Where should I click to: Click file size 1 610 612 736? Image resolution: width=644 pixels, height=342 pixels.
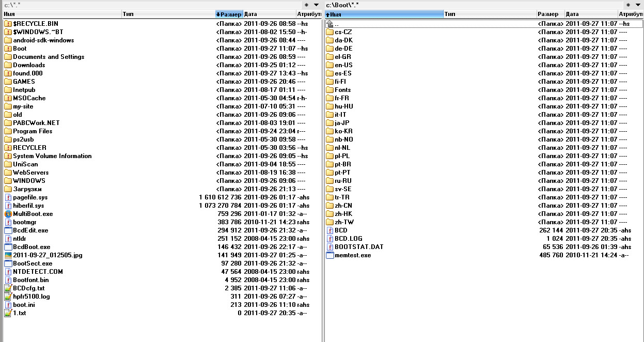click(220, 197)
